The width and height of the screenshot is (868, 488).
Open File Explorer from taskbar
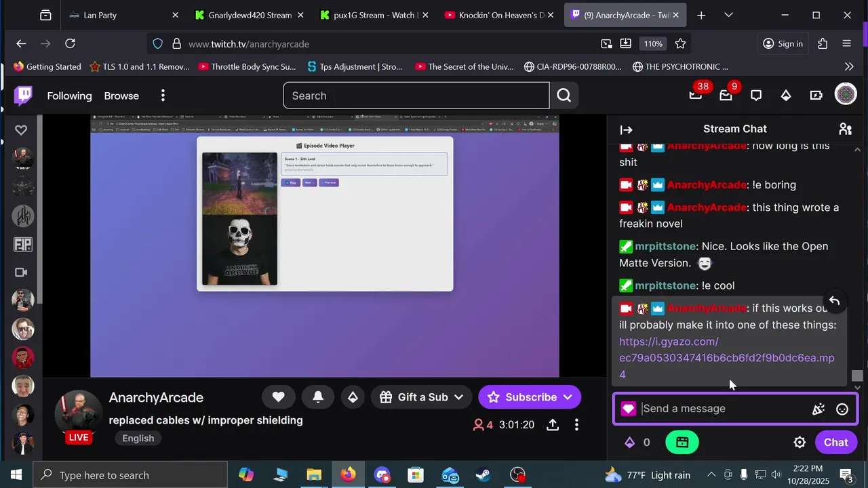(x=314, y=475)
